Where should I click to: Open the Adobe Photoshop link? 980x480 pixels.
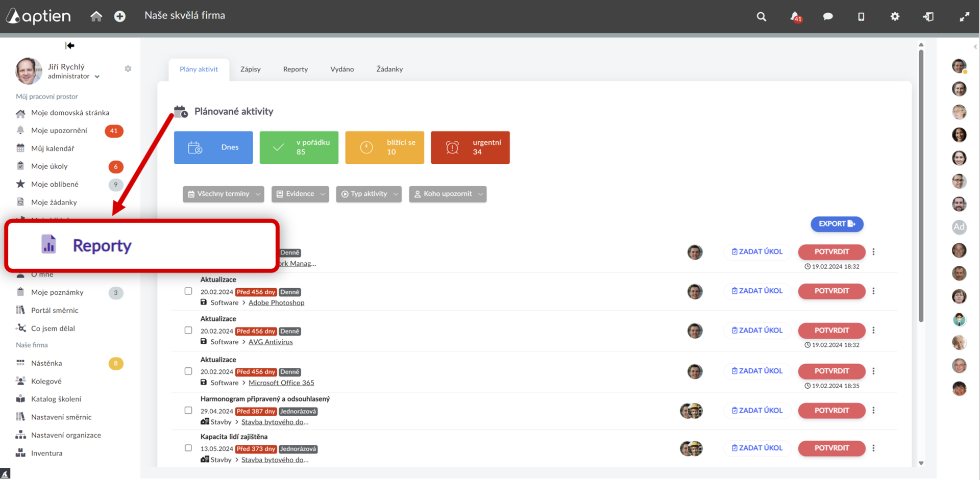click(x=276, y=302)
